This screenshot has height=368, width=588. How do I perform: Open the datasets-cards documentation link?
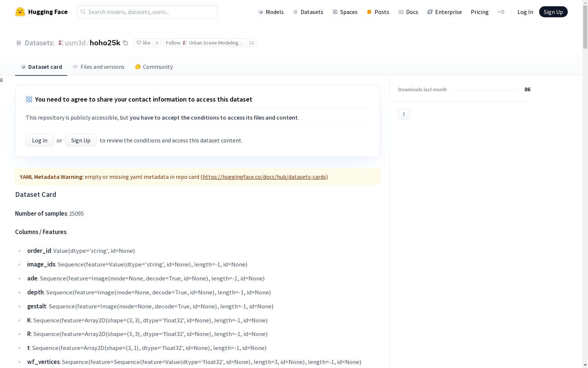pos(264,177)
